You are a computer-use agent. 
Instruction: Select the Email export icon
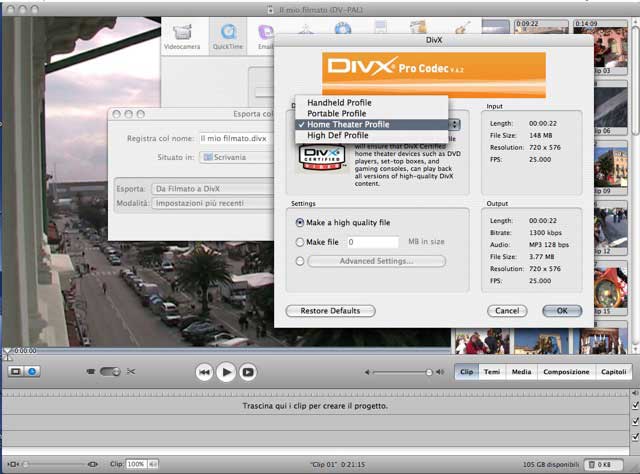265,37
